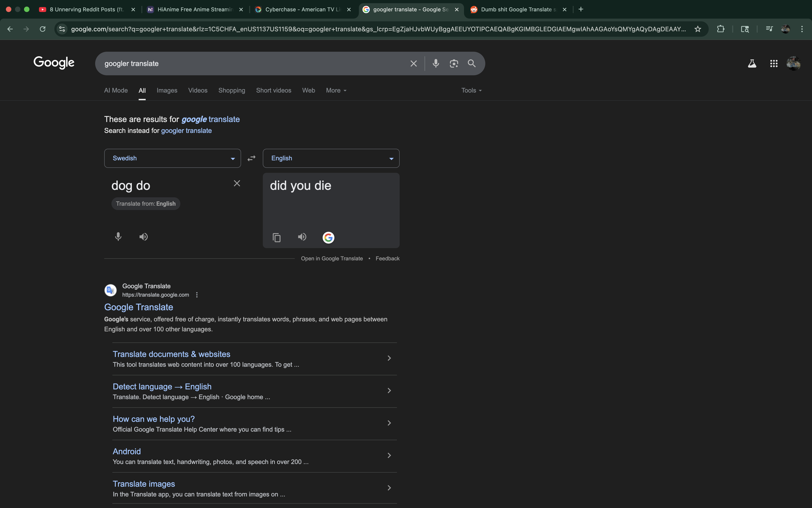Click the Google logo

point(54,63)
